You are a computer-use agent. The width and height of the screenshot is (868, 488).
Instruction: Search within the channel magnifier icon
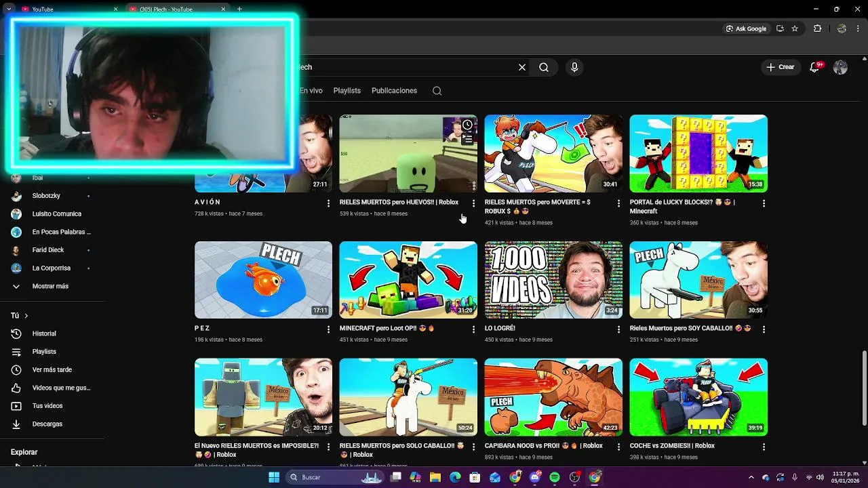[437, 91]
